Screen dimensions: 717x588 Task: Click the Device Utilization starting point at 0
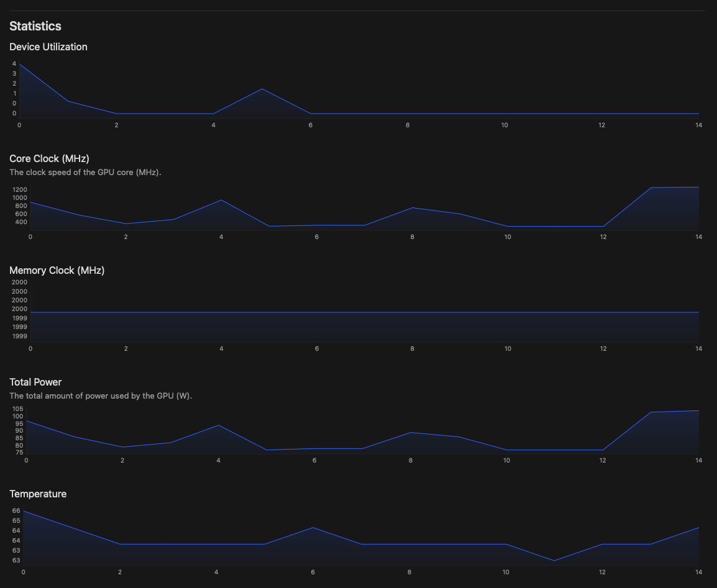19,64
